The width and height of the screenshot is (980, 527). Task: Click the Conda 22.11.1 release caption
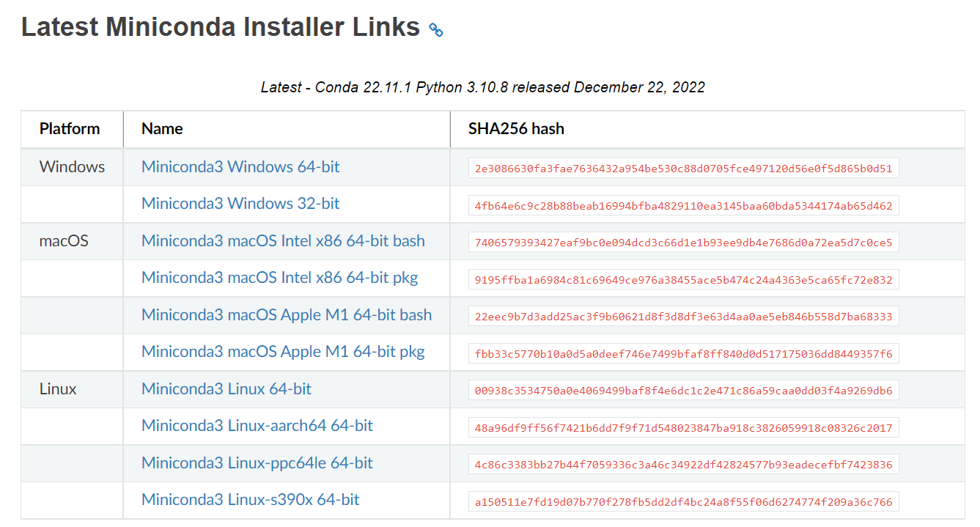[x=483, y=87]
